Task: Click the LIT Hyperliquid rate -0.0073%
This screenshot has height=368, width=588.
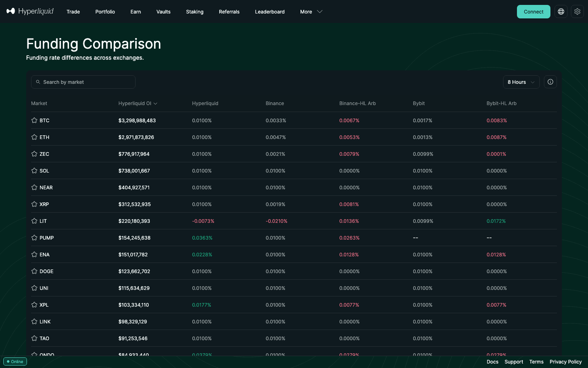Action: point(203,221)
